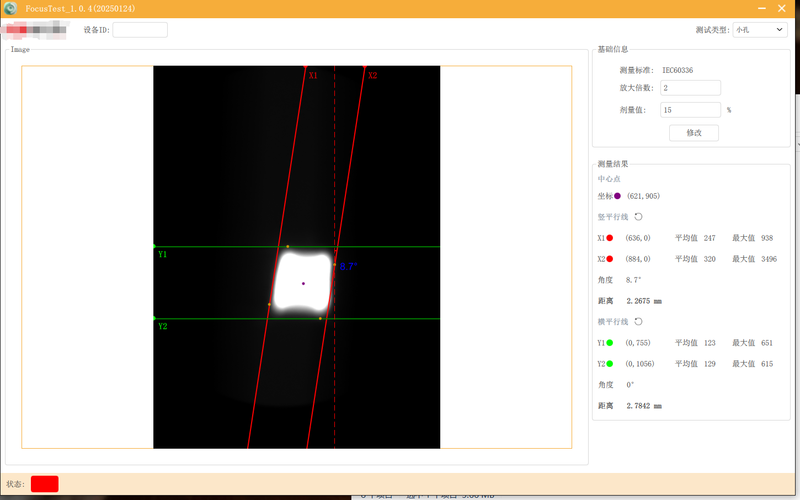Click the green Y2 label on the image
800x500 pixels.
tap(163, 326)
